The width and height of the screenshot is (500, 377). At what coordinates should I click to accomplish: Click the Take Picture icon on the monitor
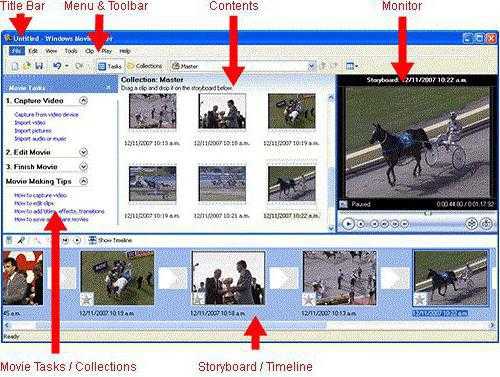click(486, 223)
